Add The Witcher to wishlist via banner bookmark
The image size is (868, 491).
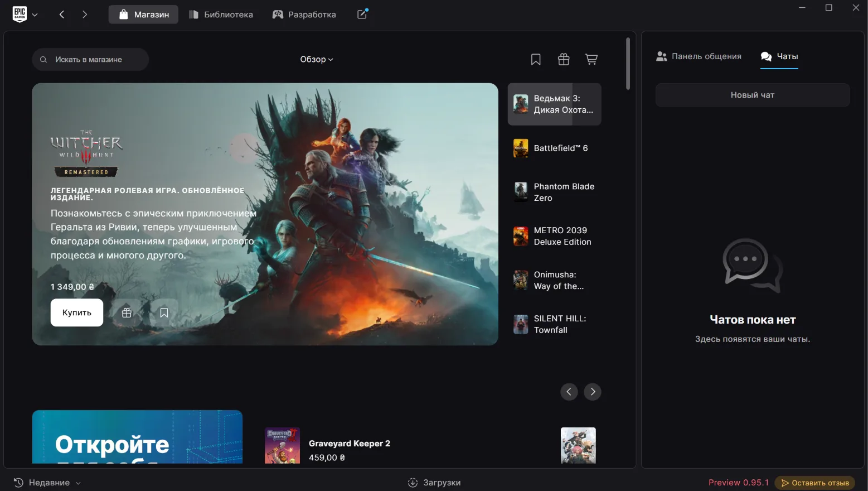point(164,312)
